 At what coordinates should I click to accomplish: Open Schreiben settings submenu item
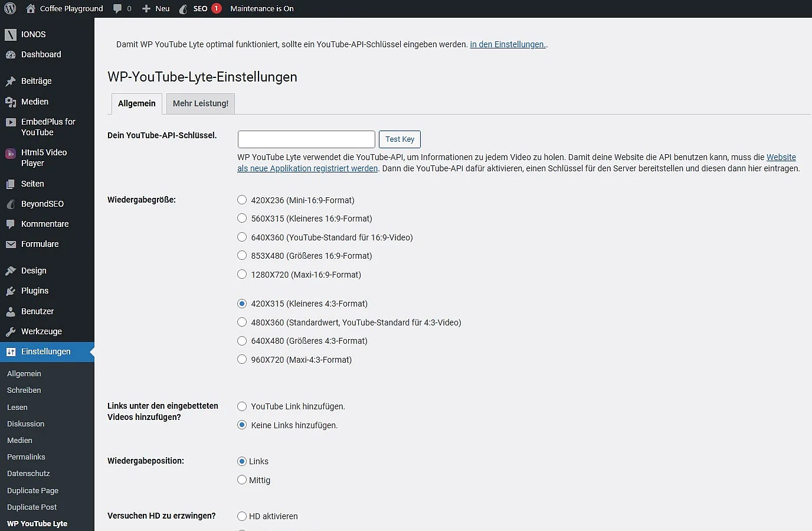(x=24, y=390)
